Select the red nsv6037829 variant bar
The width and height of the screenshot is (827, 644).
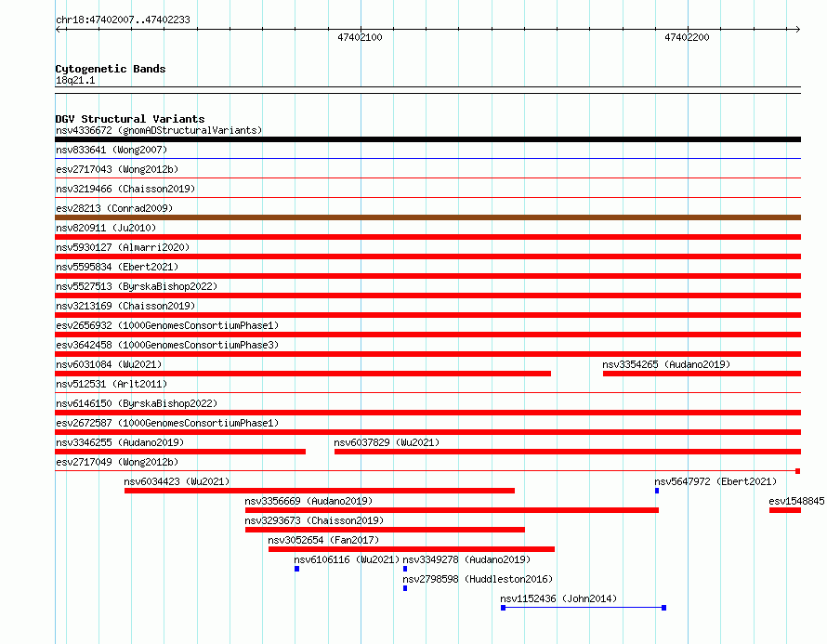[x=568, y=452]
